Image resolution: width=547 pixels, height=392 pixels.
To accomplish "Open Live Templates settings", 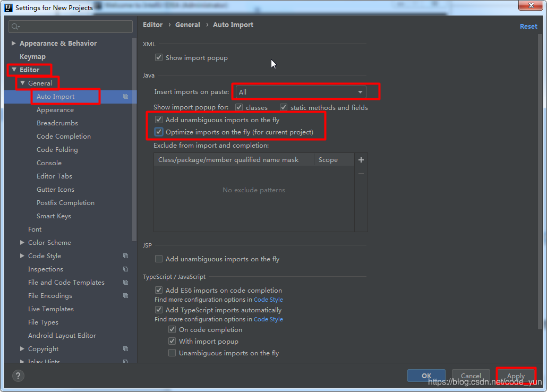I will coord(50,309).
